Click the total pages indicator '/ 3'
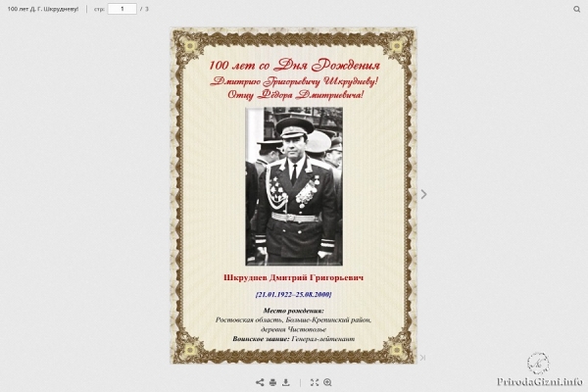 click(144, 9)
